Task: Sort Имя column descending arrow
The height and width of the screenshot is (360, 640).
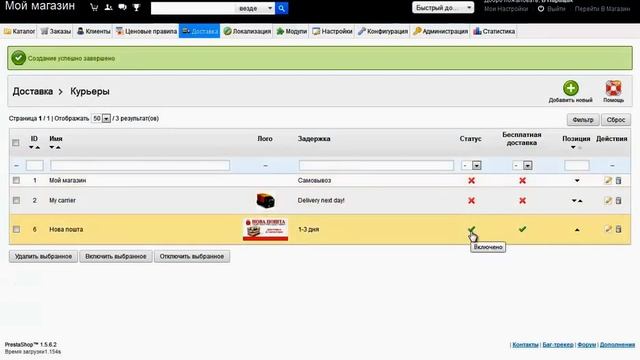Action: click(52, 147)
